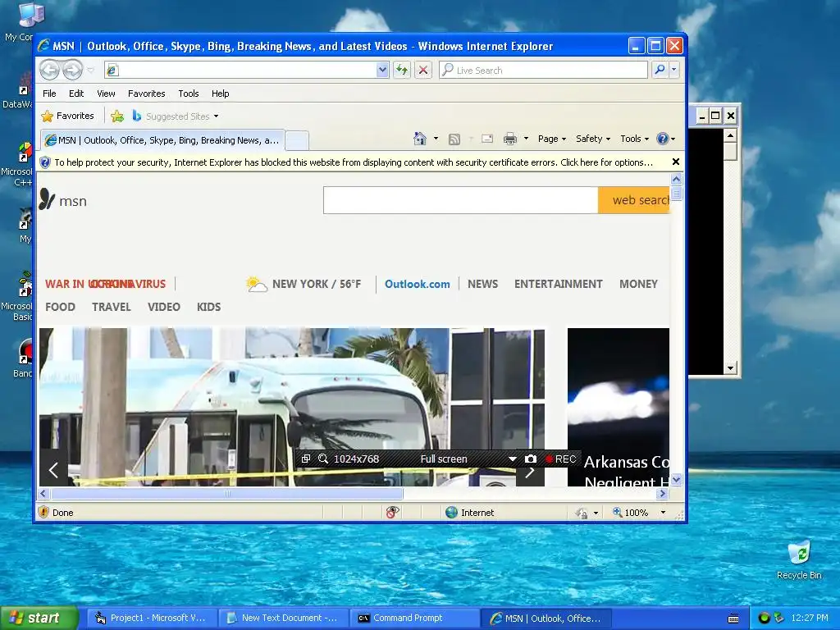Click the page horizontal scrollbar thumb
Viewport: 840px width, 630px height.
226,493
